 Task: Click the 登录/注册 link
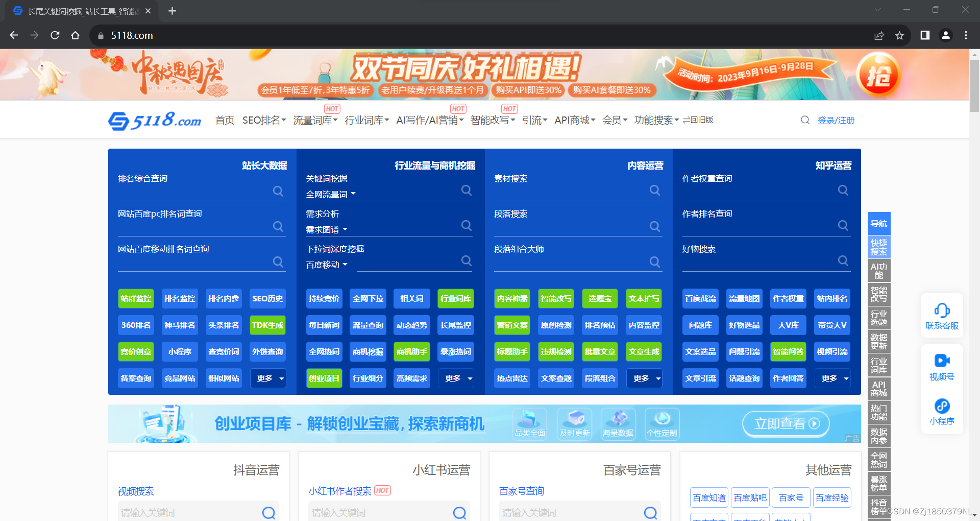coord(836,120)
